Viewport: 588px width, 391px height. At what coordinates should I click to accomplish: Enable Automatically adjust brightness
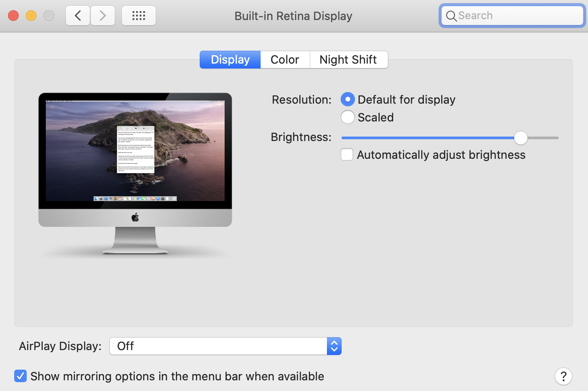[x=347, y=155]
